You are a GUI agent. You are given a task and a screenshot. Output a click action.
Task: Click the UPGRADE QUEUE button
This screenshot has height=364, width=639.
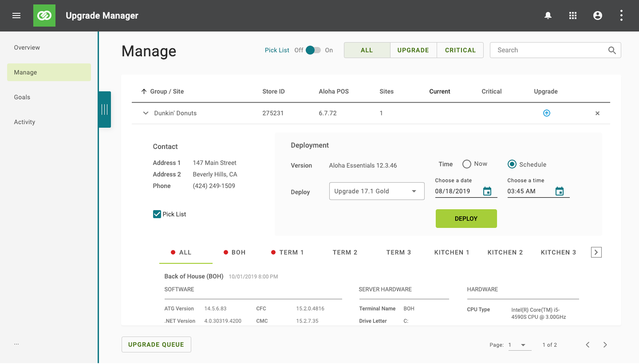point(156,345)
